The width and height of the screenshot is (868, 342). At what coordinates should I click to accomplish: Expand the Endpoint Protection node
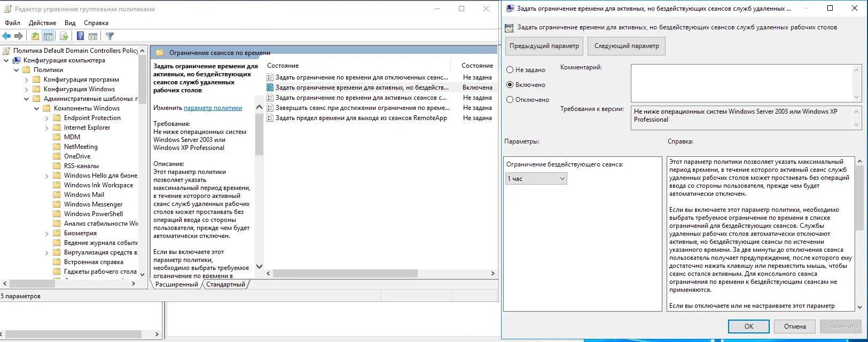(x=47, y=118)
